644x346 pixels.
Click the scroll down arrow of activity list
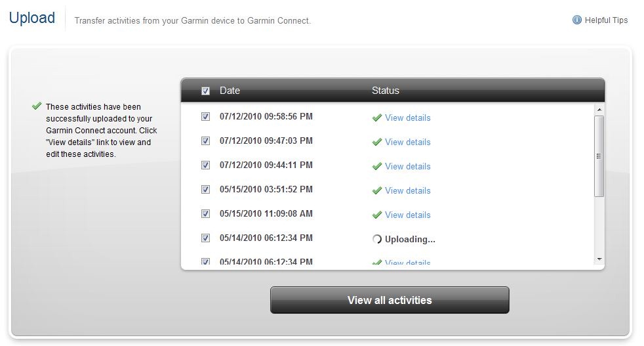599,259
